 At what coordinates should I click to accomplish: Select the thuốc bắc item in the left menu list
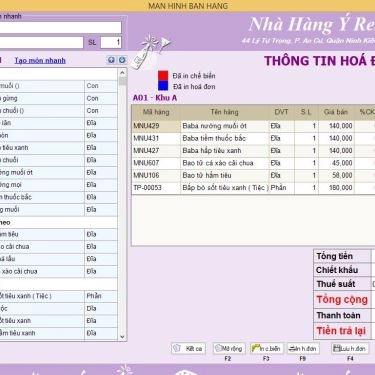58,197
